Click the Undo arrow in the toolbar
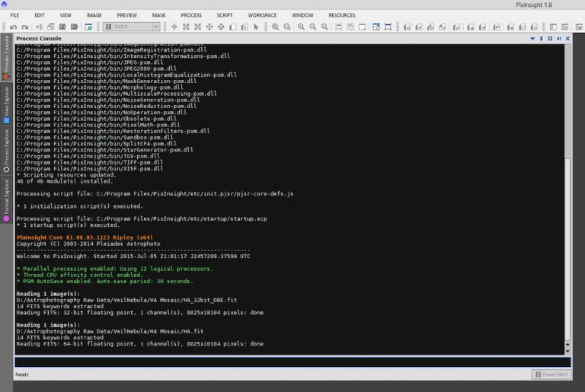 (14, 27)
